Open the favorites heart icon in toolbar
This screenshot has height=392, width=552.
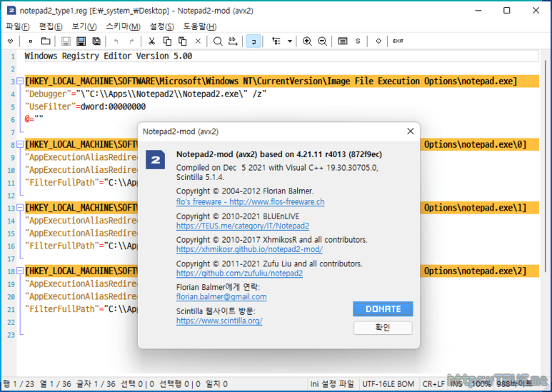10,41
